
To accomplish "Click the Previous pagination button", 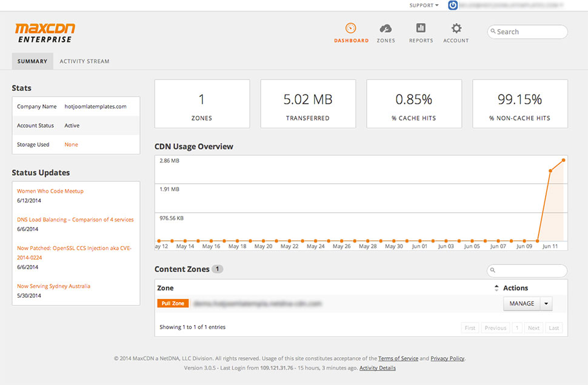I will [495, 328].
